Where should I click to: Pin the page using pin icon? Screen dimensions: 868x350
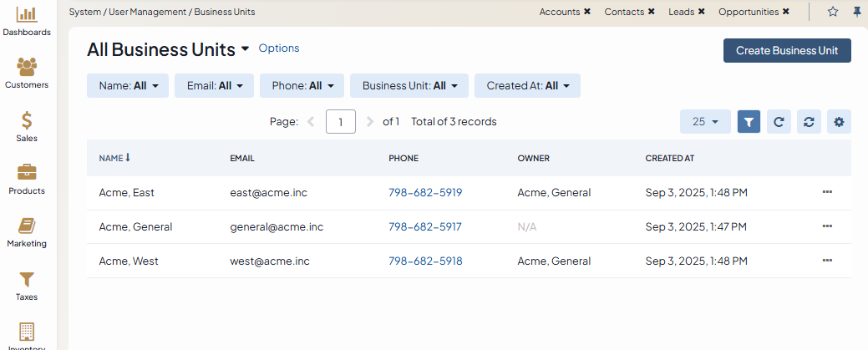(856, 12)
